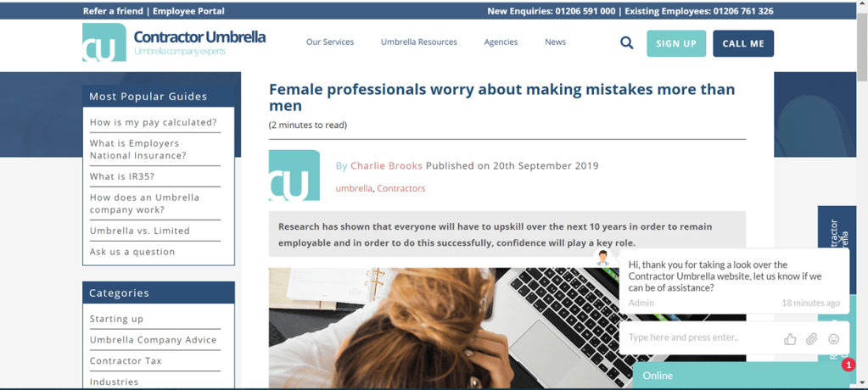Screen dimensions: 868x390
Task: Click the chat message input field
Action: pos(702,337)
